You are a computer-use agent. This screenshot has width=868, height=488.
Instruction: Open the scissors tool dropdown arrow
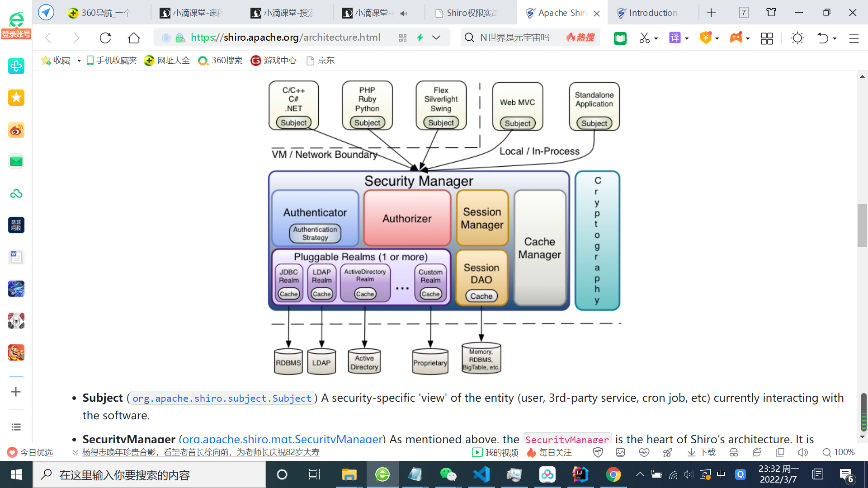coord(656,38)
